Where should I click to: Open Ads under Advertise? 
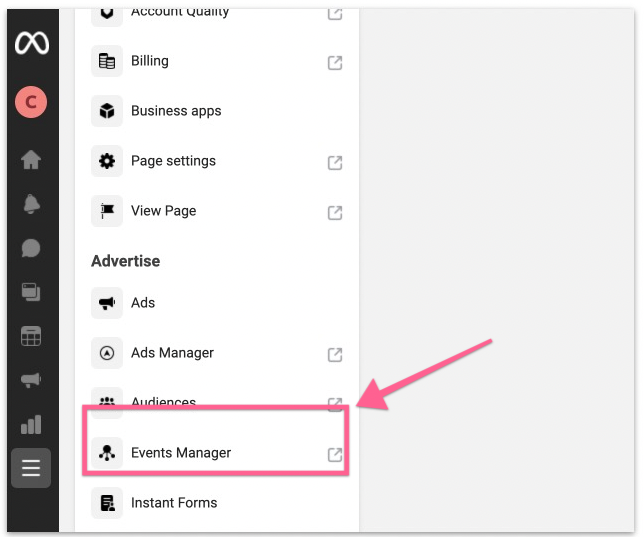pyautogui.click(x=143, y=303)
